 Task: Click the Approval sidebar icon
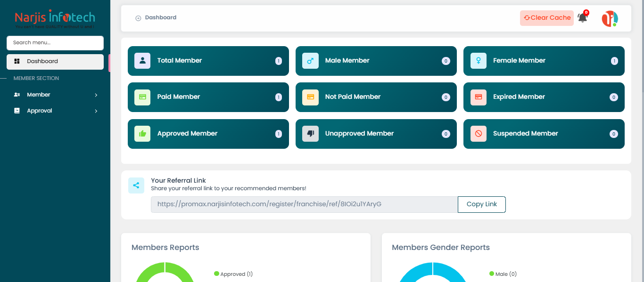coord(17,111)
